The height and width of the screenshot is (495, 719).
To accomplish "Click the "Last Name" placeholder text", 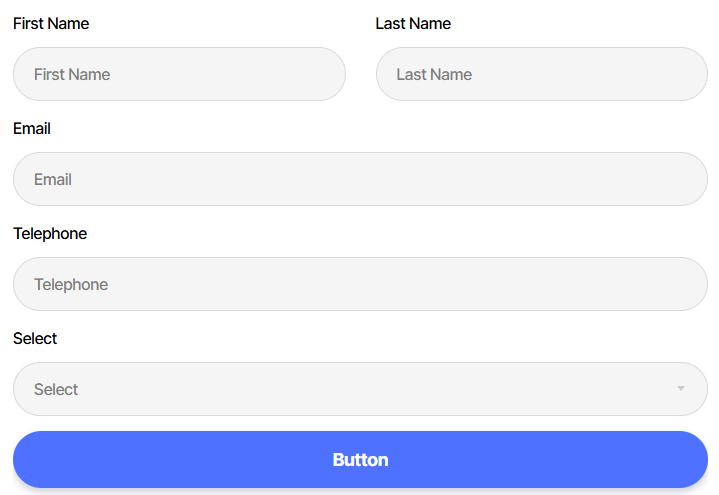I will tap(434, 74).
